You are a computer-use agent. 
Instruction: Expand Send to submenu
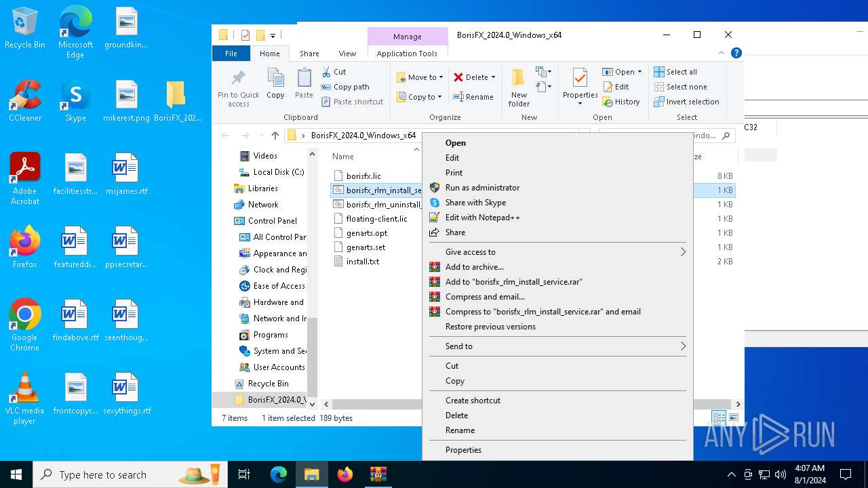click(557, 346)
